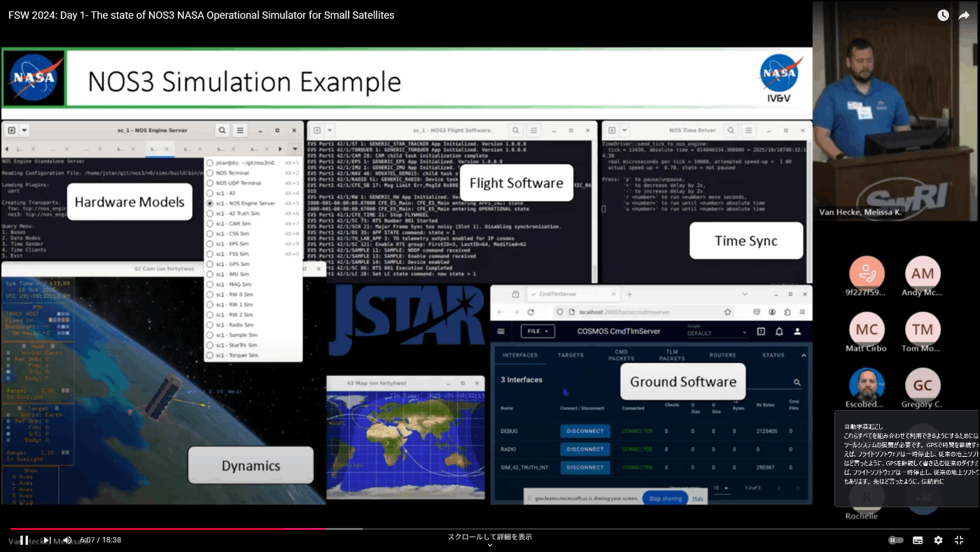The width and height of the screenshot is (980, 552).
Task: Mute the video volume speaker icon
Action: (67, 540)
